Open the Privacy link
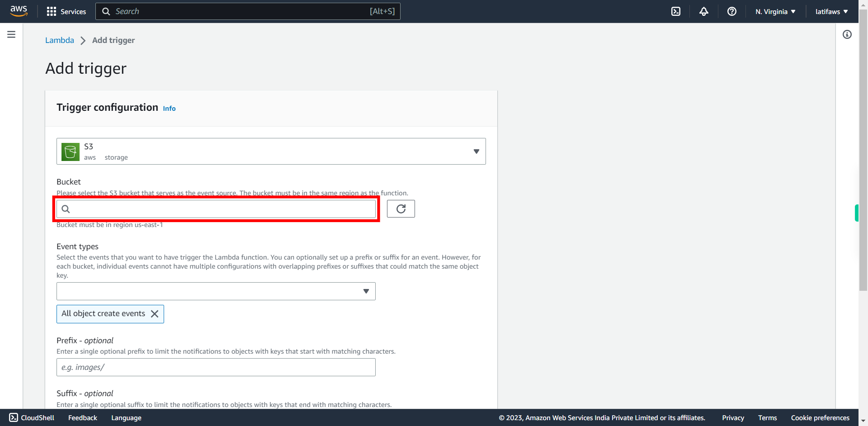 coord(733,418)
